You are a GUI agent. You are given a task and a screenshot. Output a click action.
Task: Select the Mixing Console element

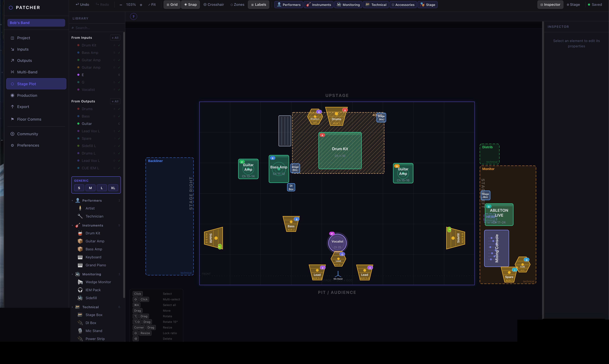pos(496,248)
